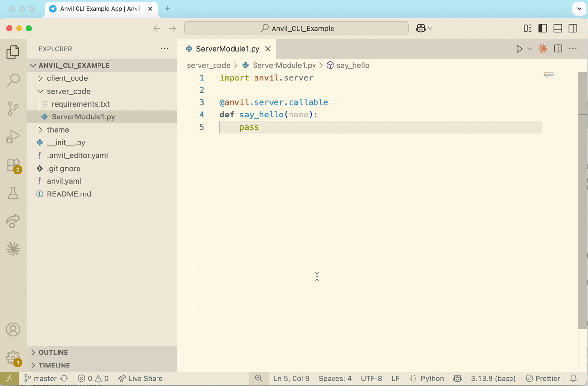Toggle the secondary side bar
Image resolution: width=588 pixels, height=386 pixels.
[573, 28]
